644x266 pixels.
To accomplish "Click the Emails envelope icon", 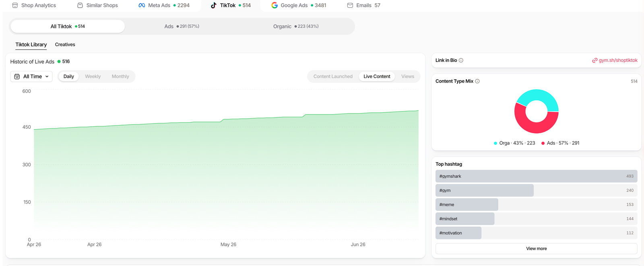I will coord(350,5).
